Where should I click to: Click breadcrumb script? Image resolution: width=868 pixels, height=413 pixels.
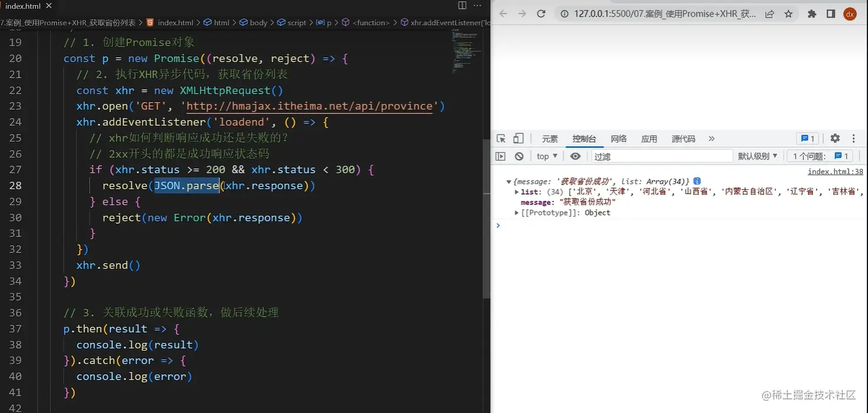(x=297, y=22)
